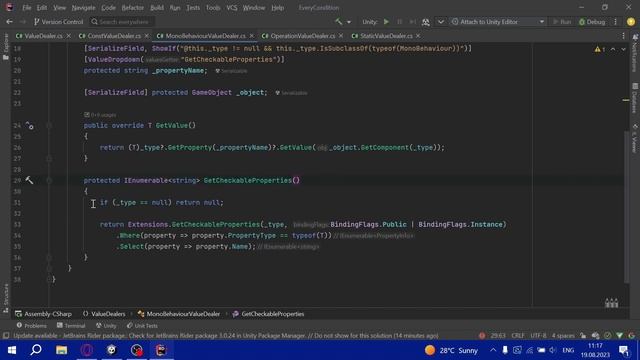Open the Terminal tool window

tap(71, 325)
